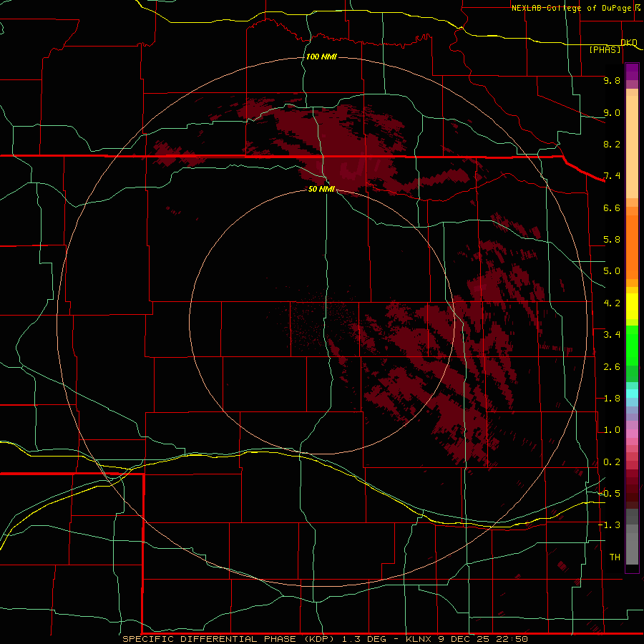
Task: Click the 4.2 scale value
Action: [612, 303]
